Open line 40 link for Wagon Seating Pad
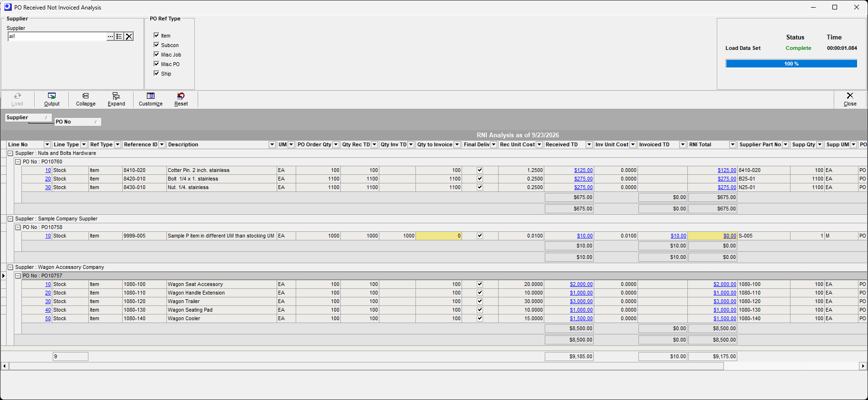The width and height of the screenshot is (868, 400). point(48,310)
